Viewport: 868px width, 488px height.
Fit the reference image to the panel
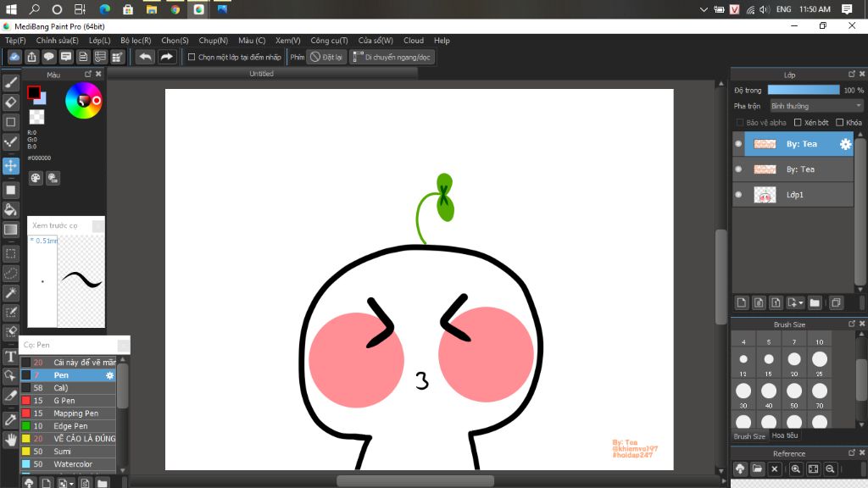click(813, 469)
